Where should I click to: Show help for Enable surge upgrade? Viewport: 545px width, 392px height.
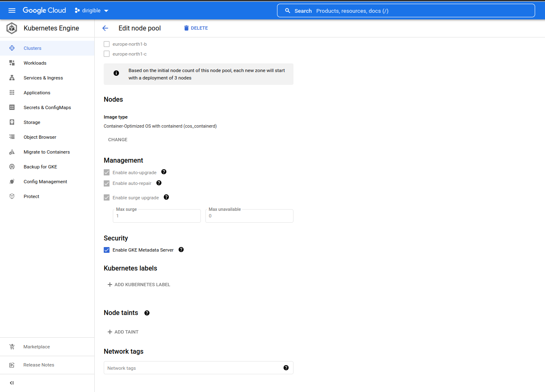point(166,197)
